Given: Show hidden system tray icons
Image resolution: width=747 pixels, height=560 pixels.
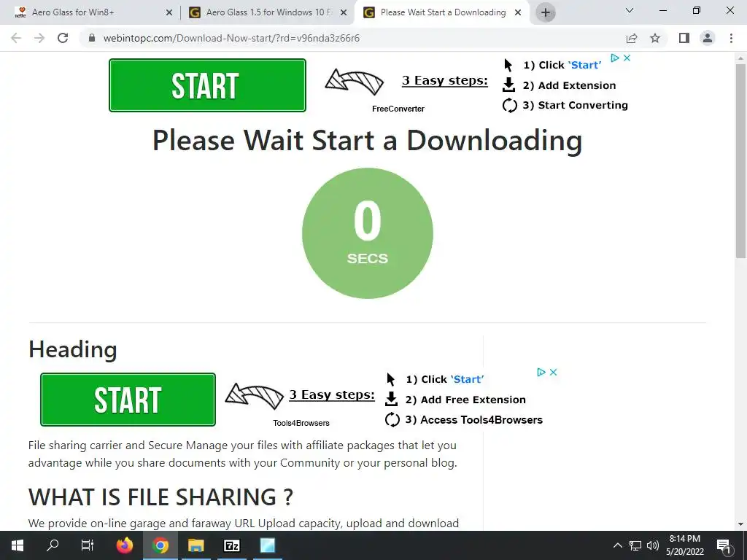Looking at the screenshot, I should click(617, 545).
